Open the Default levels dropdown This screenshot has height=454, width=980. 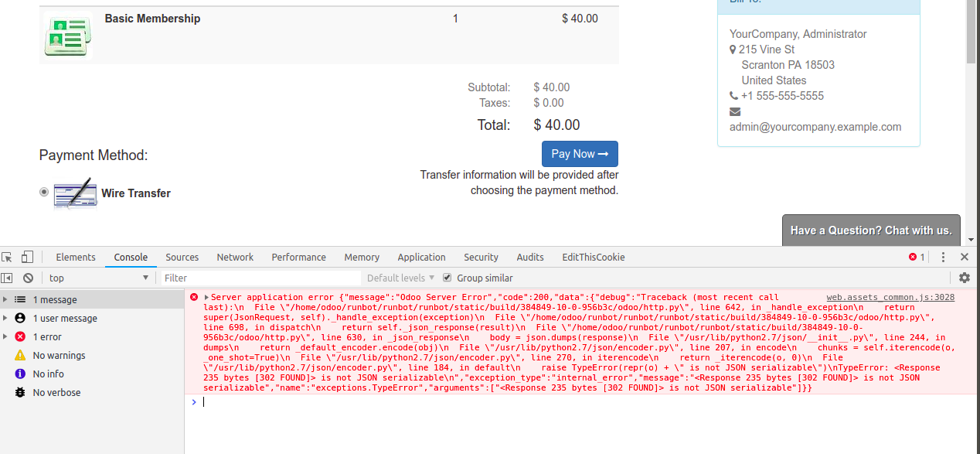tap(400, 278)
